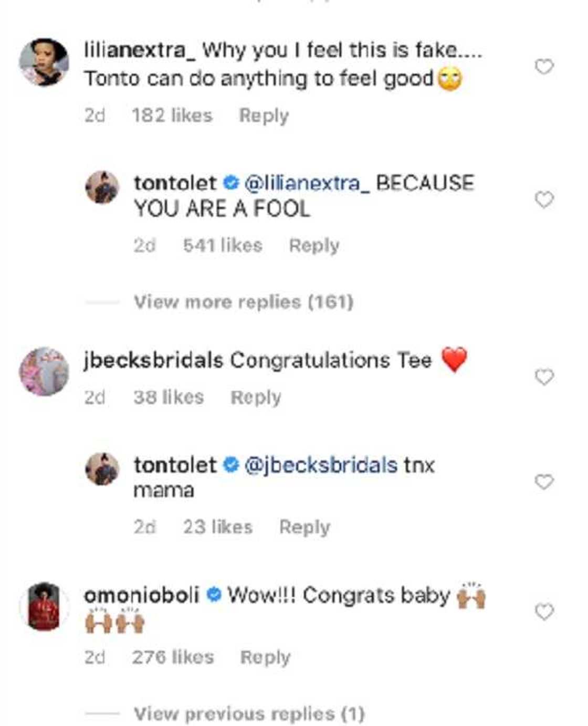
Task: Reply to lilianextra_'s comment
Action: coord(264,115)
